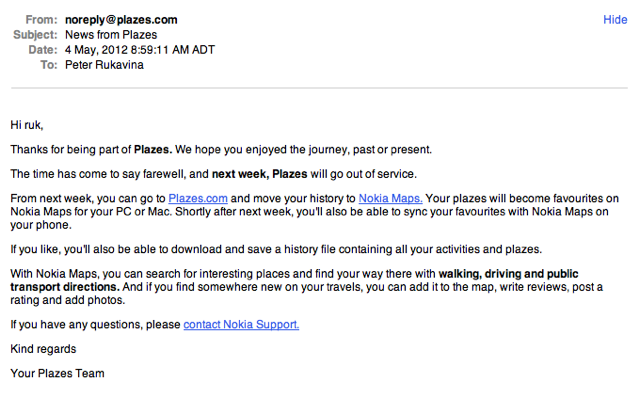Image resolution: width=640 pixels, height=399 pixels.
Task: Click the To: header label
Action: point(49,65)
